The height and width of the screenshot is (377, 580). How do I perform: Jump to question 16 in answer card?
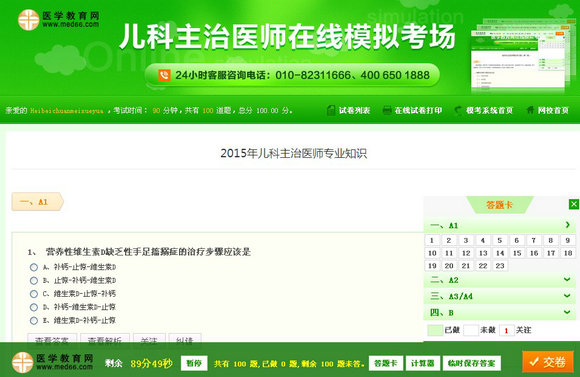(x=534, y=253)
